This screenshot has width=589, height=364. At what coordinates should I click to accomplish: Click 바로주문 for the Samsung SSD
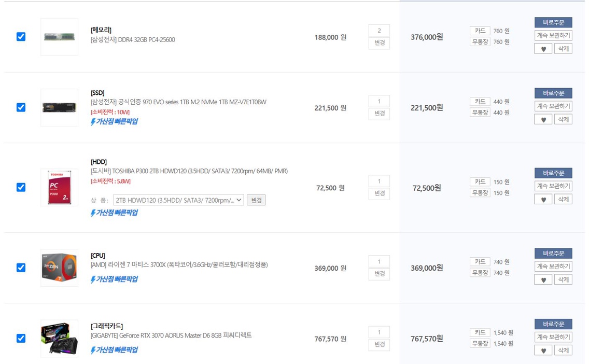(553, 93)
